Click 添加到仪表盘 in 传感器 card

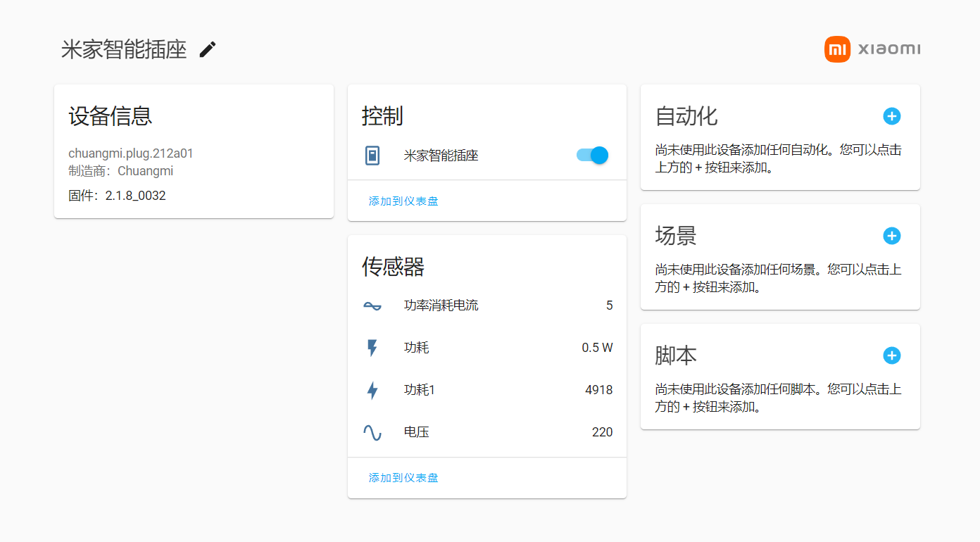pyautogui.click(x=403, y=478)
